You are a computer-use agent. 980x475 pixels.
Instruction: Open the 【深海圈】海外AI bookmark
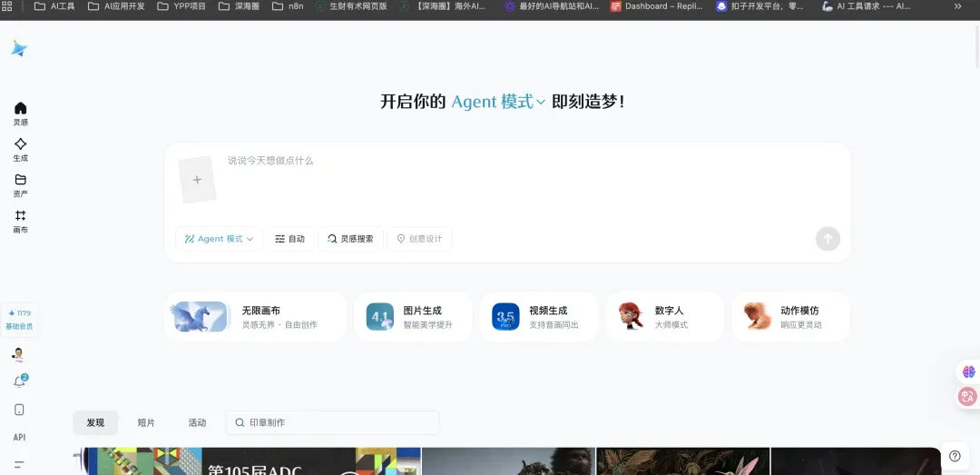pyautogui.click(x=443, y=6)
